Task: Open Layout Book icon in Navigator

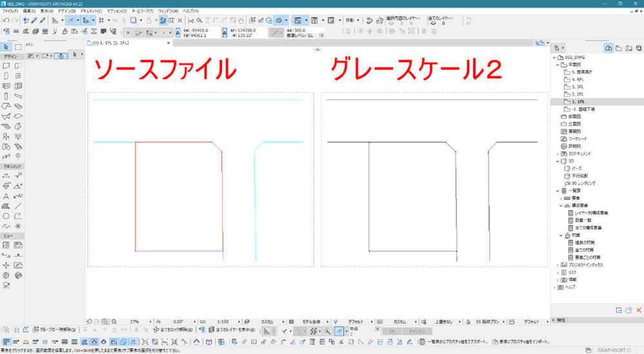Action: coord(629,48)
